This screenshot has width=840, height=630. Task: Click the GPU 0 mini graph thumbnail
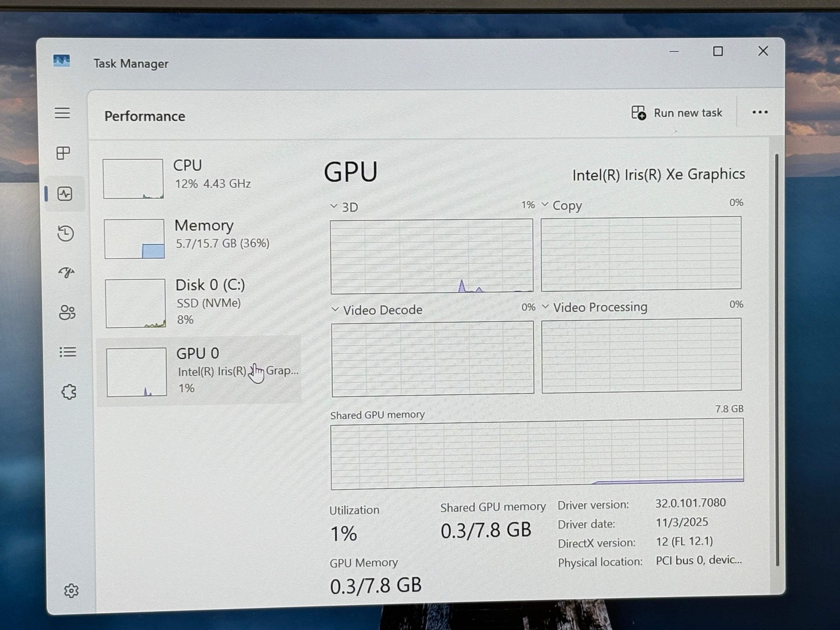click(x=136, y=372)
